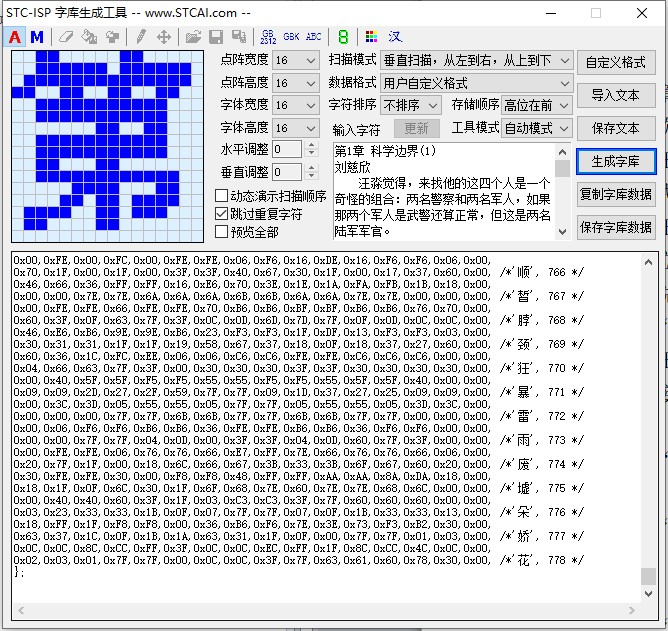Close the STC-ISP font tool window
The image size is (668, 631).
[x=642, y=13]
